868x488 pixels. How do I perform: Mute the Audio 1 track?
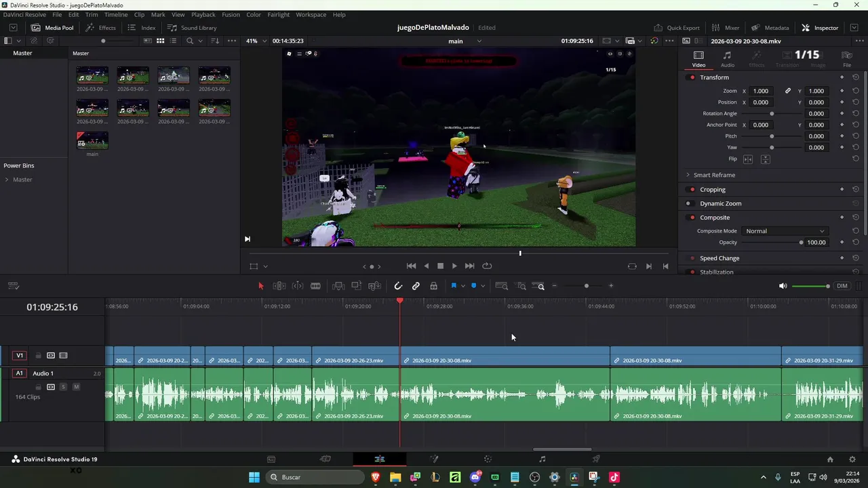pos(76,387)
